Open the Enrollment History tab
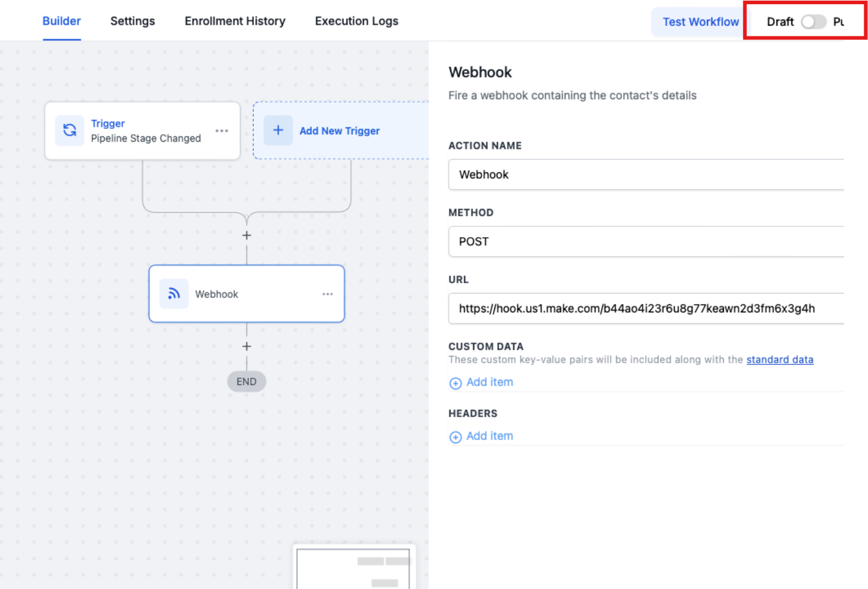868x589 pixels. tap(235, 21)
